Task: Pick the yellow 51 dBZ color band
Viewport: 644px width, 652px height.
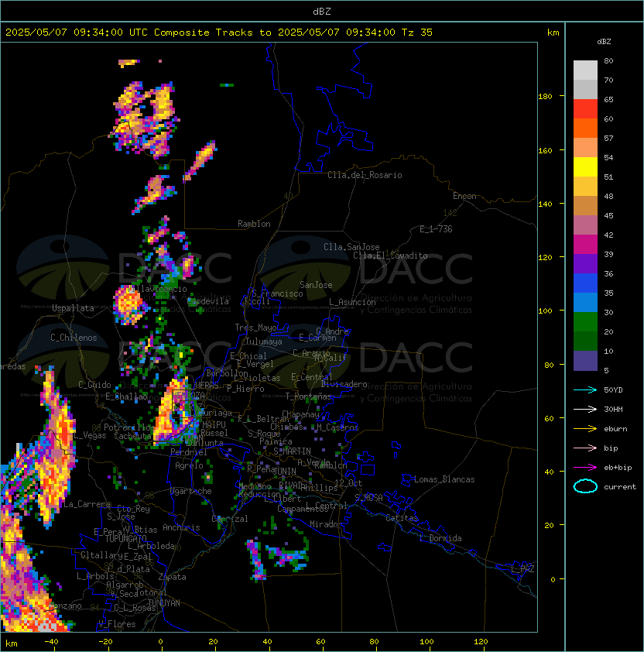Action: point(585,166)
